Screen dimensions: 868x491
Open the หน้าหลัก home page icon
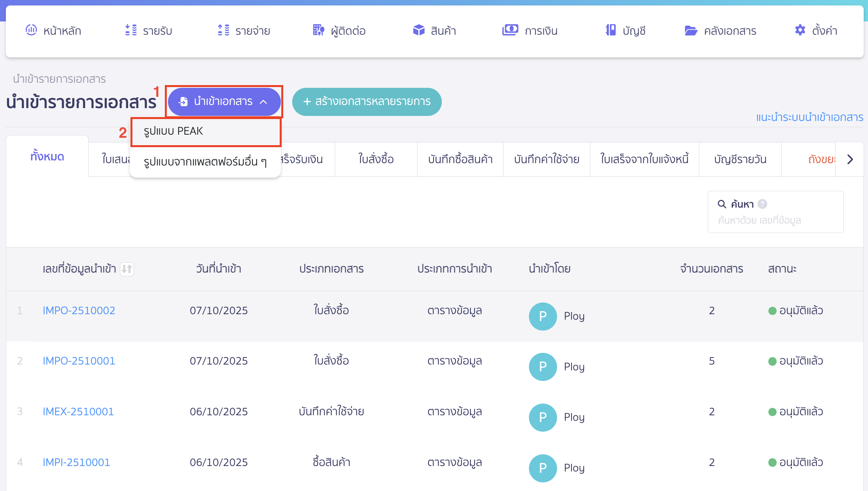click(31, 30)
